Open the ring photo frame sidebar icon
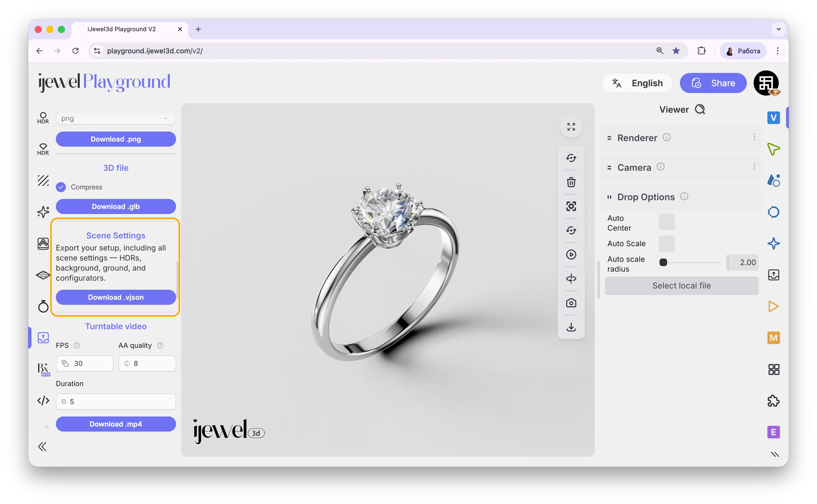Screen dimensions: 817x504 pos(43,243)
